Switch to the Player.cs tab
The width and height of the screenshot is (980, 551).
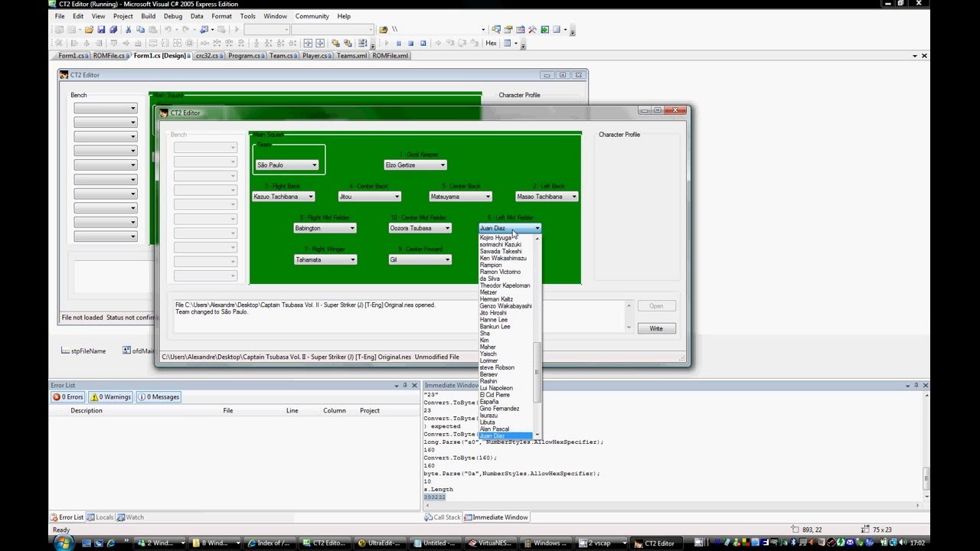pyautogui.click(x=315, y=56)
